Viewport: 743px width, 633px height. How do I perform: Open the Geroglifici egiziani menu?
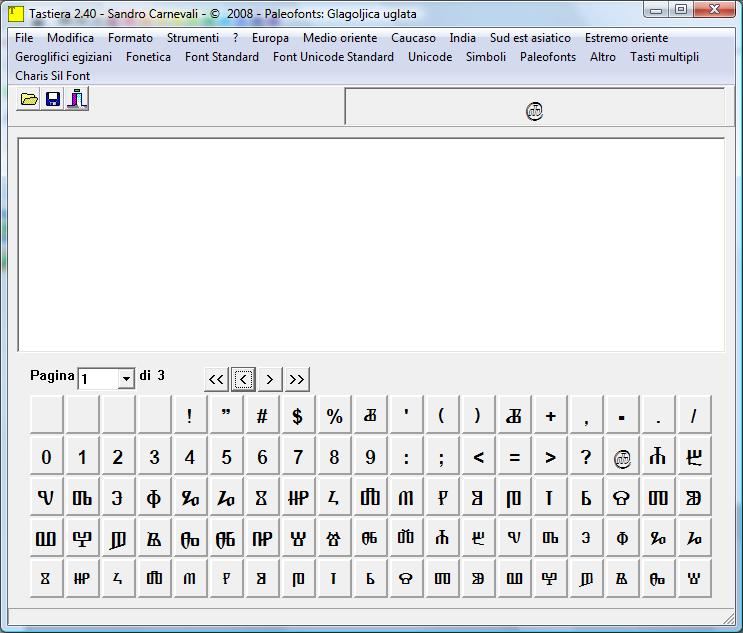pyautogui.click(x=63, y=57)
